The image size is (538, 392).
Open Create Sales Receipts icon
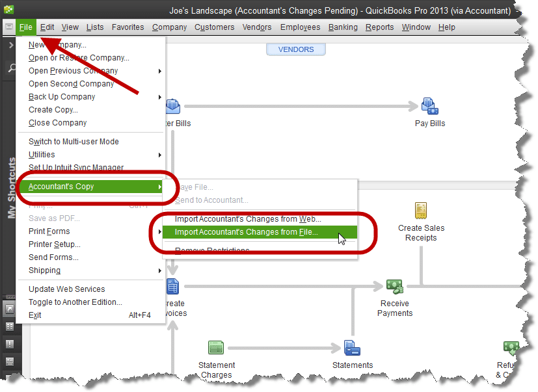(x=421, y=211)
